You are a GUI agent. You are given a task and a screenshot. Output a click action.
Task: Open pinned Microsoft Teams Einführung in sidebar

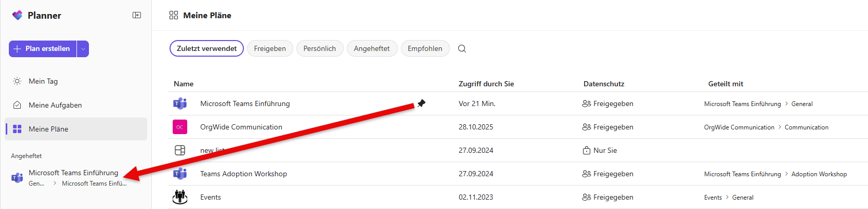click(73, 173)
